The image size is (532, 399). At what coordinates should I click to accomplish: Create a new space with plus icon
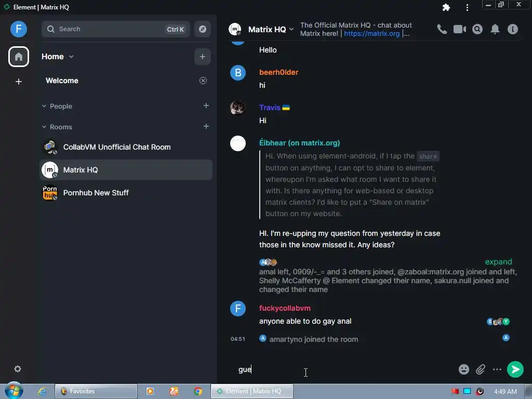coord(19,82)
